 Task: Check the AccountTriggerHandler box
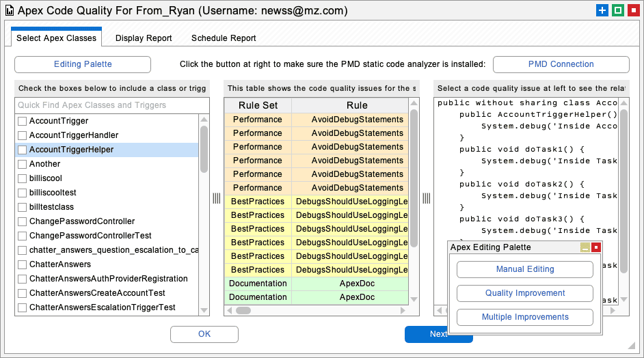pyautogui.click(x=22, y=135)
